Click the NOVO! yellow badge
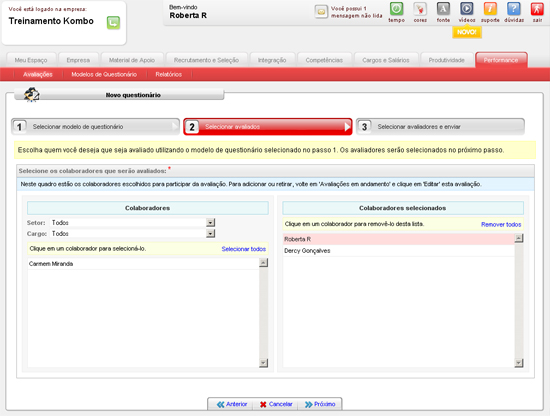 pyautogui.click(x=467, y=32)
